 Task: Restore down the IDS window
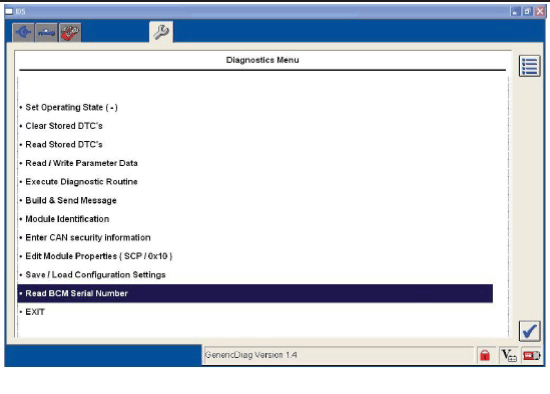[527, 12]
